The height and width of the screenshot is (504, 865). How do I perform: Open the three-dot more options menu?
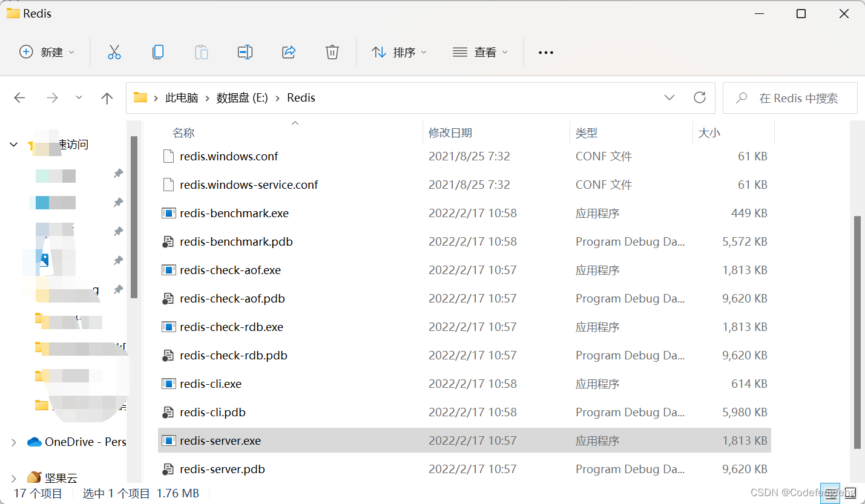546,53
